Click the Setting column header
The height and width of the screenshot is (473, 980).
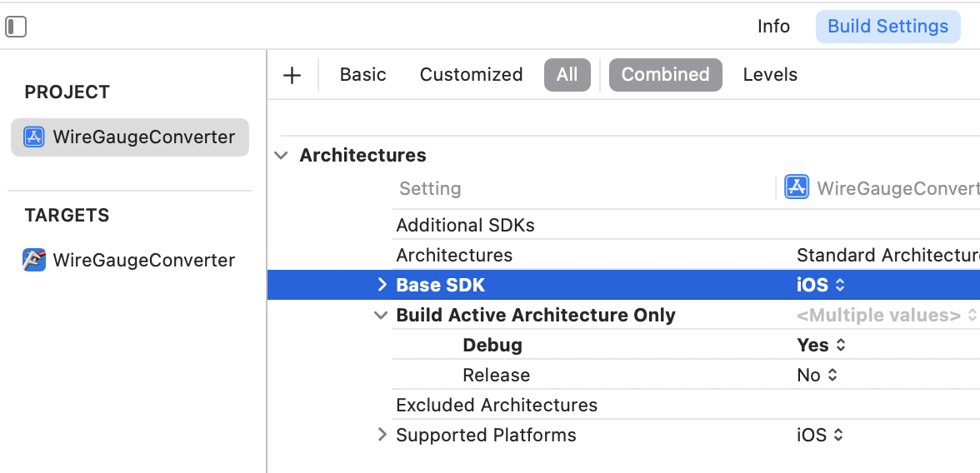[x=430, y=188]
